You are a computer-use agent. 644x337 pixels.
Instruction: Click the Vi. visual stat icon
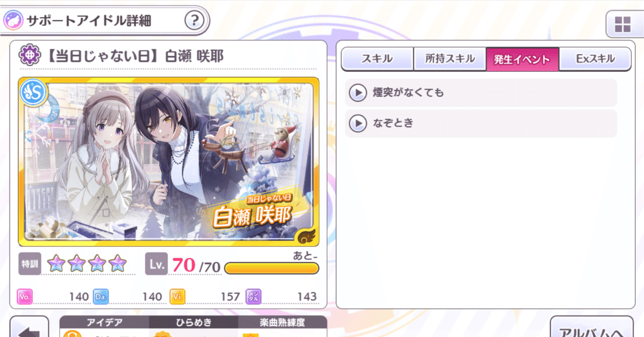point(177,297)
